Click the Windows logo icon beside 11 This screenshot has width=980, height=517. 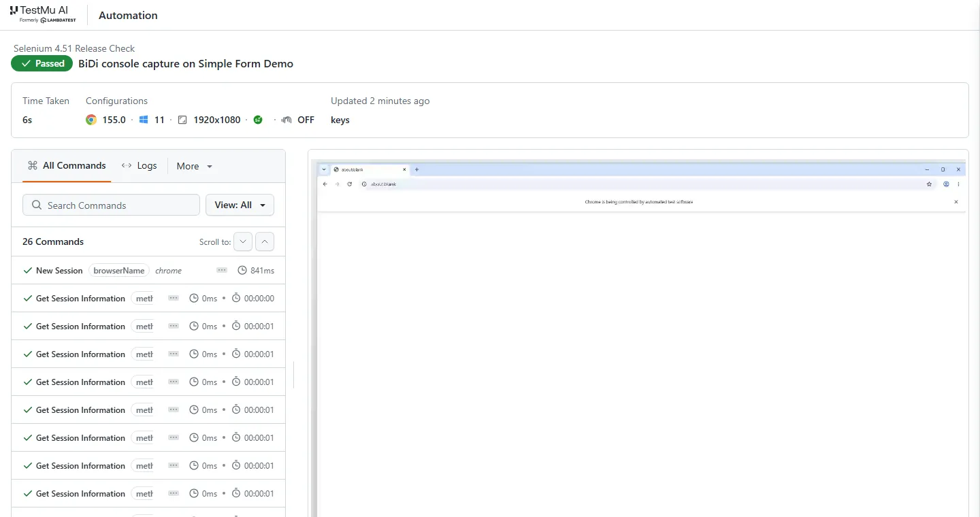pos(144,120)
